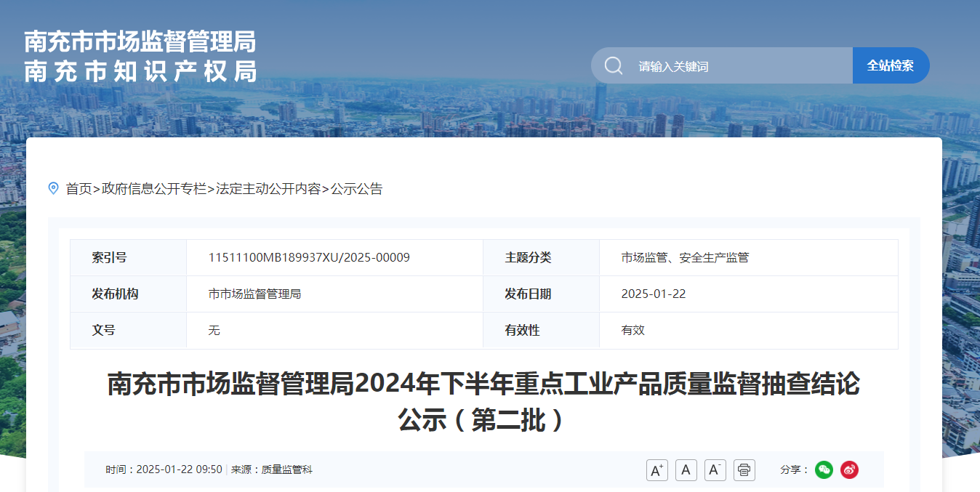Share article via Weibo icon
980x492 pixels.
(849, 469)
